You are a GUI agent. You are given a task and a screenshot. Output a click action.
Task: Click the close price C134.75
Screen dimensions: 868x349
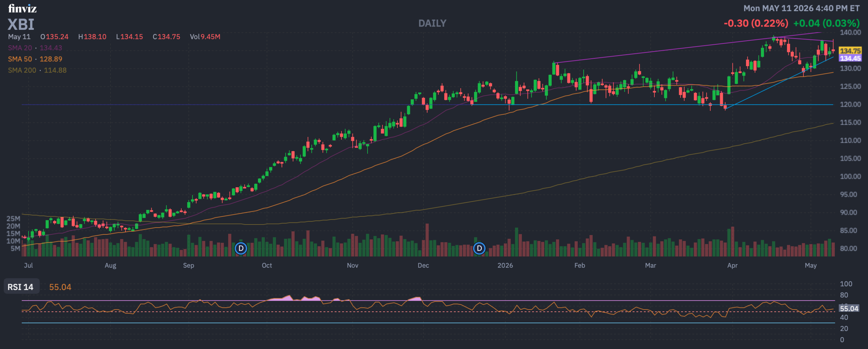pos(166,37)
